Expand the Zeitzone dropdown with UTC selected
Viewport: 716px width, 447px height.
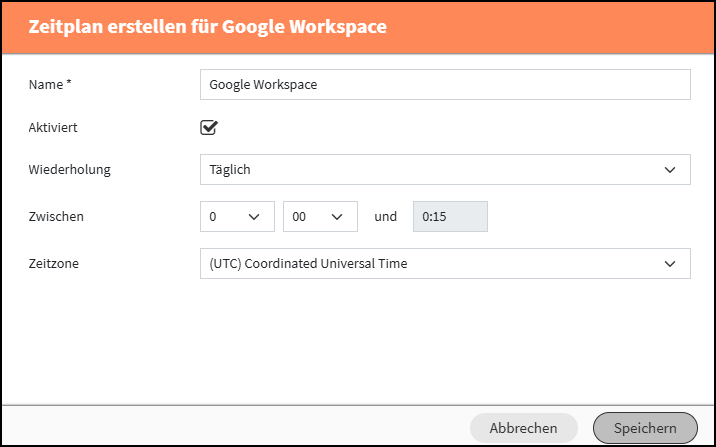(x=445, y=263)
